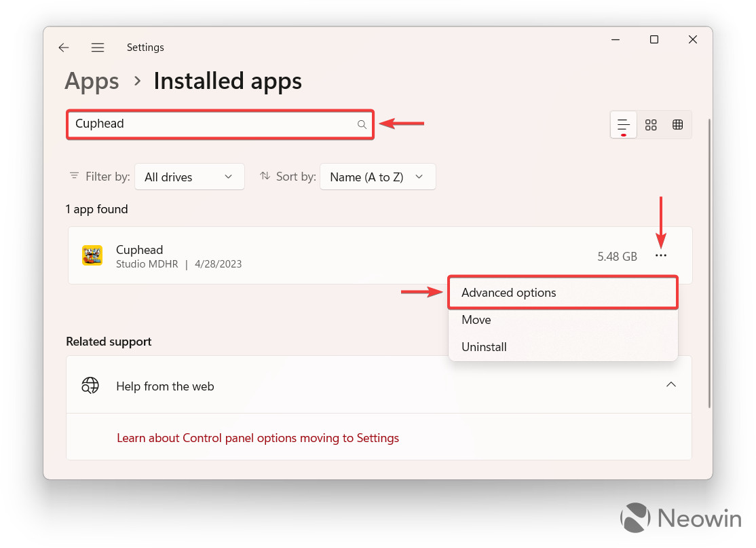The height and width of the screenshot is (548, 756).
Task: Minimize the Settings window
Action: (x=616, y=39)
